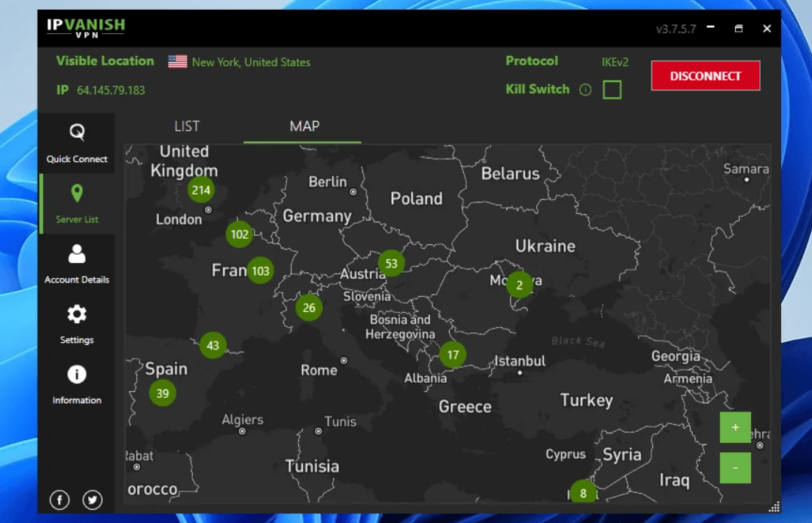Open Settings via the gear icon

point(77,314)
